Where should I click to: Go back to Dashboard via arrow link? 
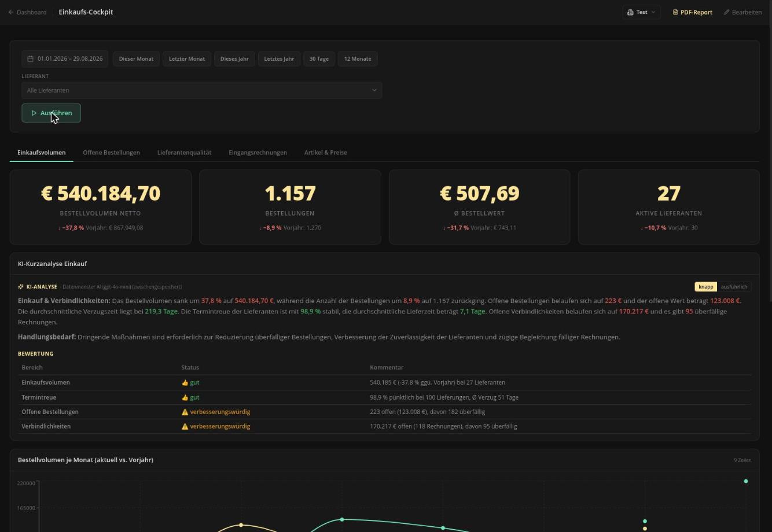coord(27,12)
